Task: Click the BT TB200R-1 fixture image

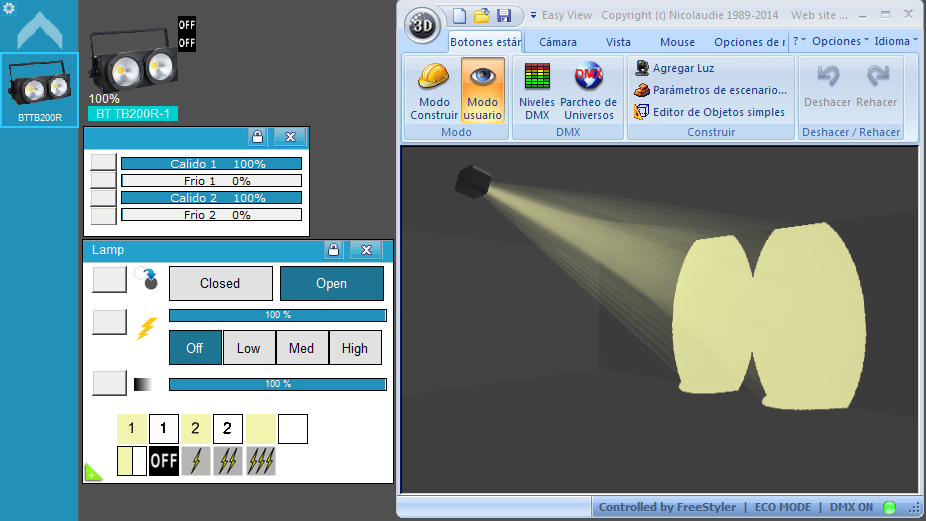Action: pos(133,60)
